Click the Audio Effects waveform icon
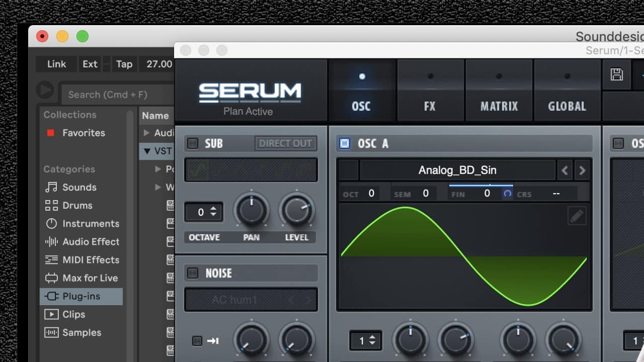644x362 pixels. pos(51,241)
